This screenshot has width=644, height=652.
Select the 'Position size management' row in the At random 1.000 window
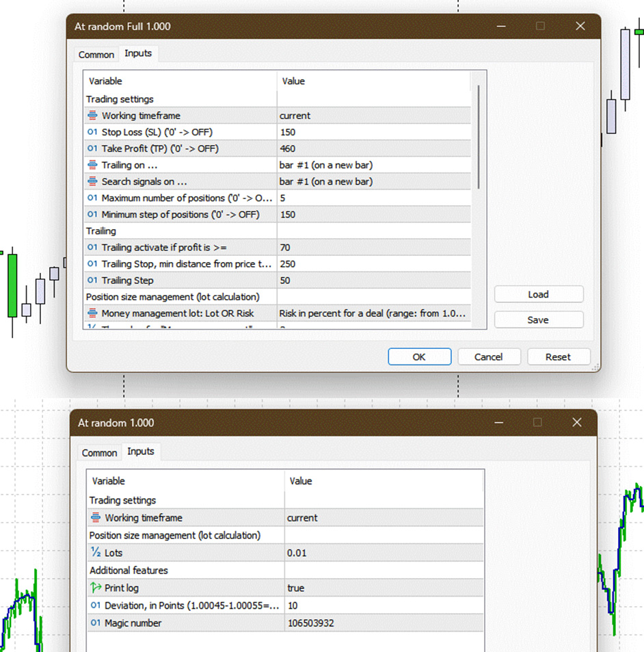[x=286, y=535]
